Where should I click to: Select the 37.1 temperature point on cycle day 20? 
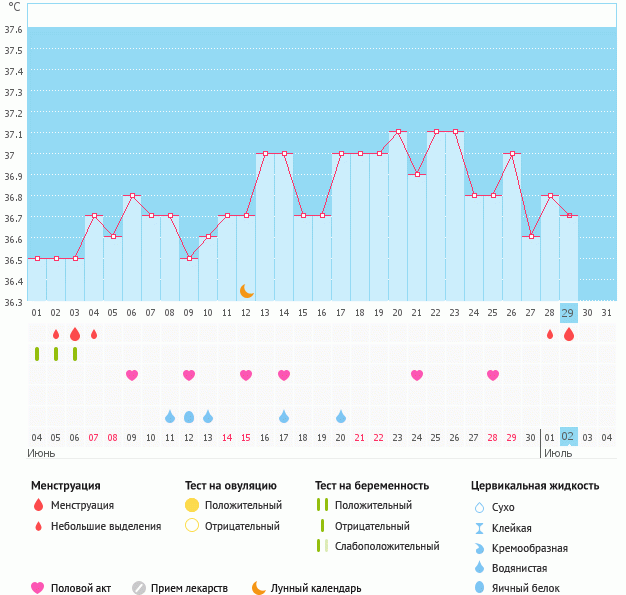click(x=398, y=132)
